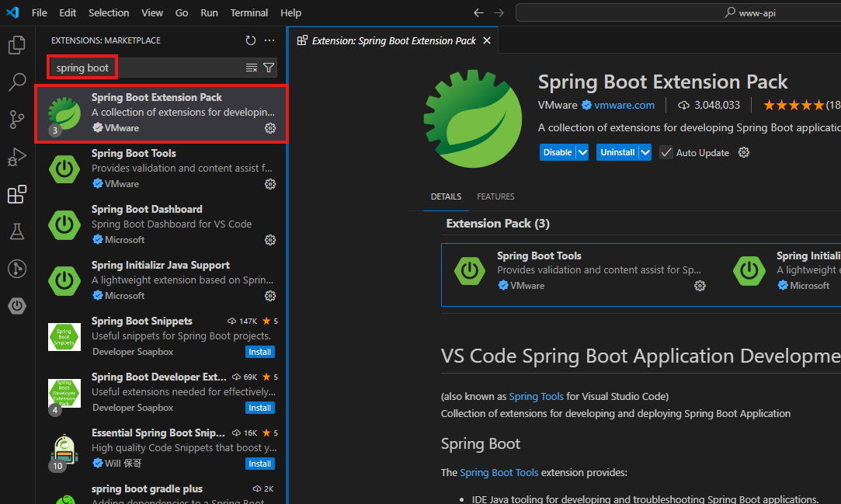The width and height of the screenshot is (841, 504).
Task: Click star rating of Spring Boot Extension Pack
Action: click(x=794, y=105)
